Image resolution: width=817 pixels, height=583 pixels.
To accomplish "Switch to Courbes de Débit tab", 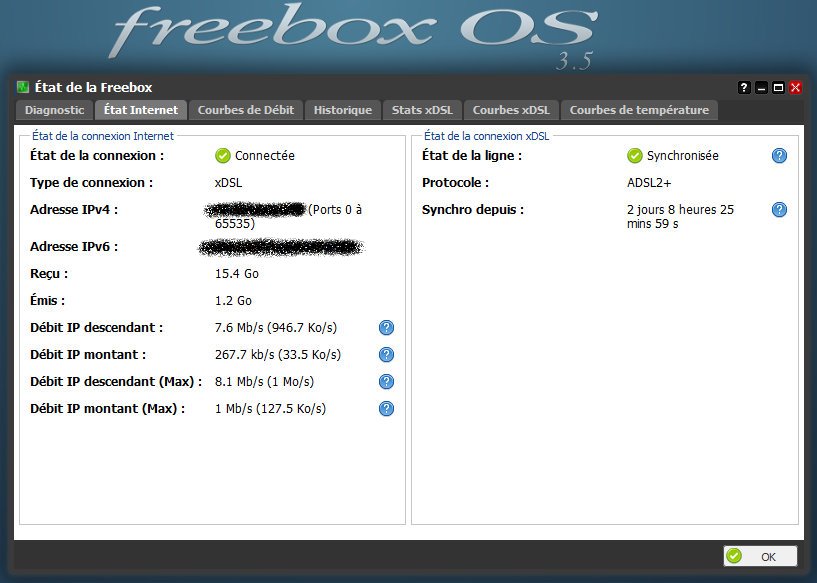I will (246, 110).
